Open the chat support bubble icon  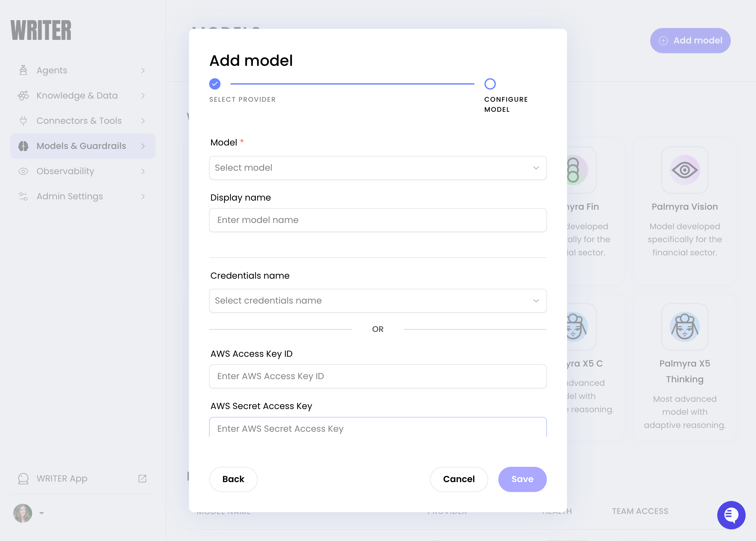[731, 515]
